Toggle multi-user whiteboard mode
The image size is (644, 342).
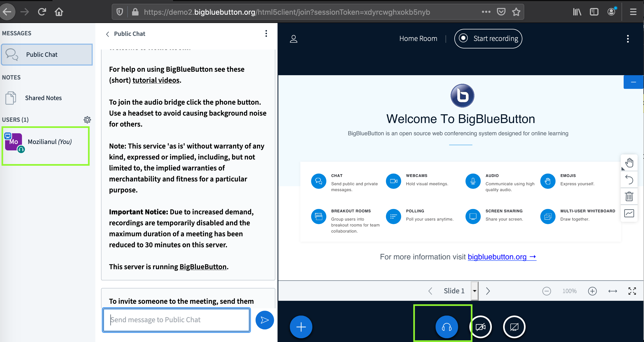[x=629, y=214]
